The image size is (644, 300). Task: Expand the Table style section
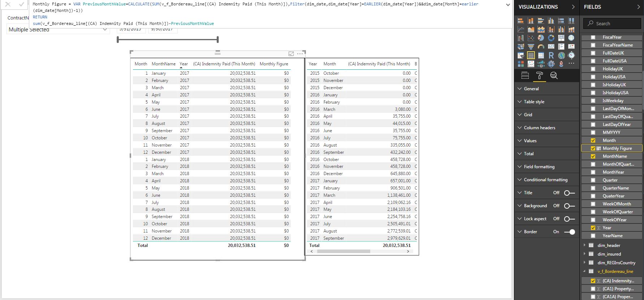point(546,102)
